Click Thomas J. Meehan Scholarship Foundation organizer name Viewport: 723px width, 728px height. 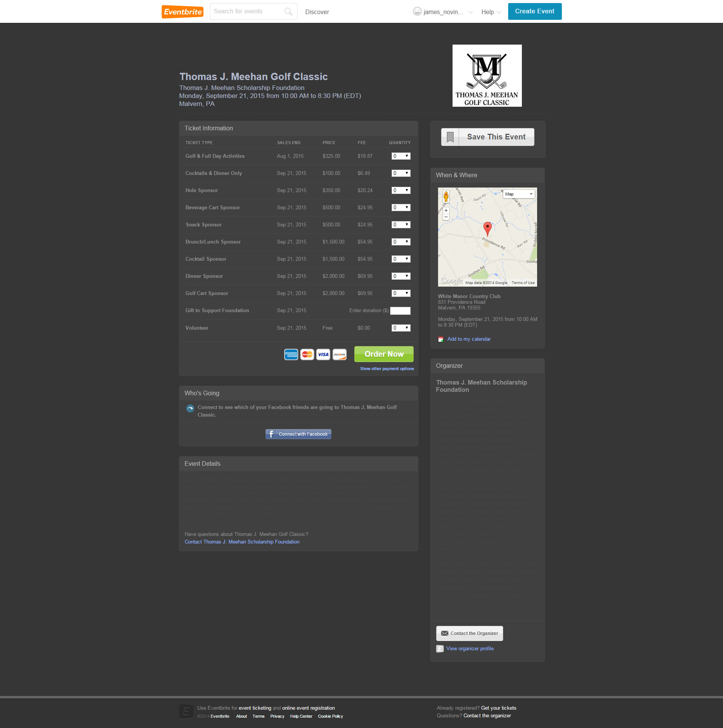(x=481, y=386)
